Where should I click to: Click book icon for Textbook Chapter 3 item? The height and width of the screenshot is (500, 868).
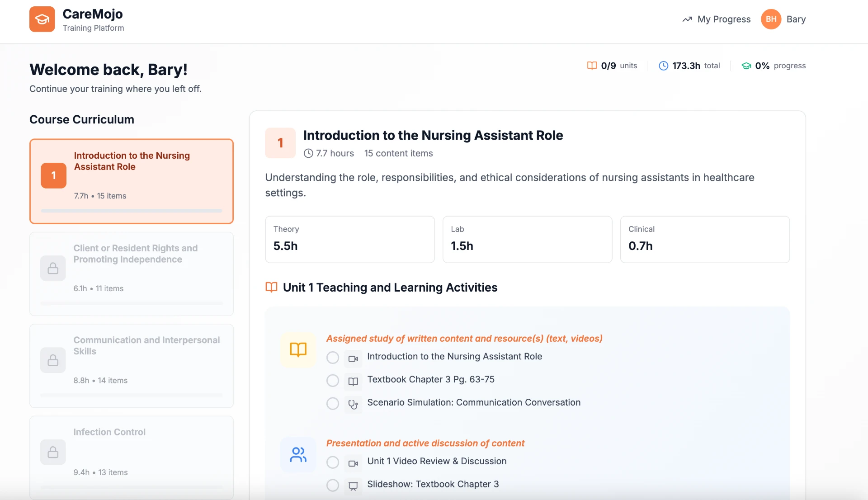click(353, 382)
